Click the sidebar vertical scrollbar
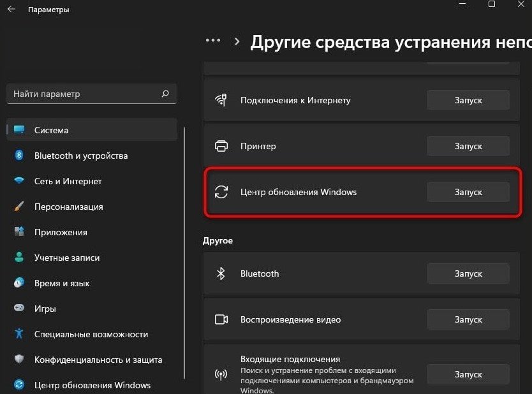This screenshot has height=394, width=532. tap(184, 253)
